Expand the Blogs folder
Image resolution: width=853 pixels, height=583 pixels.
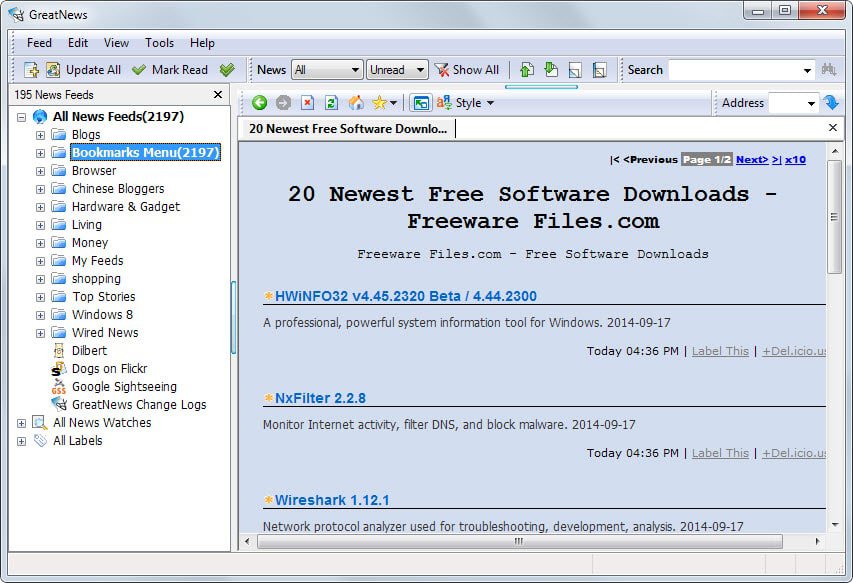coord(40,135)
